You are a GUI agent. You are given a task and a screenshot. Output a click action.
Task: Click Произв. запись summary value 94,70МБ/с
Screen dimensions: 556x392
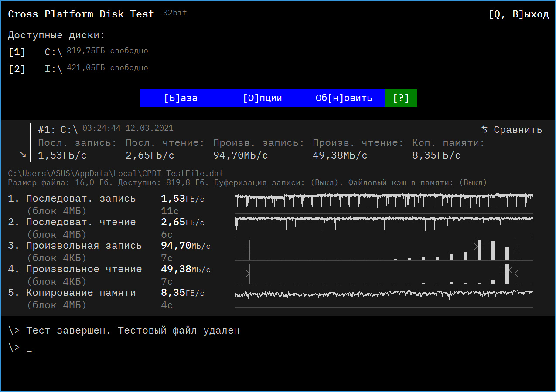coord(240,155)
